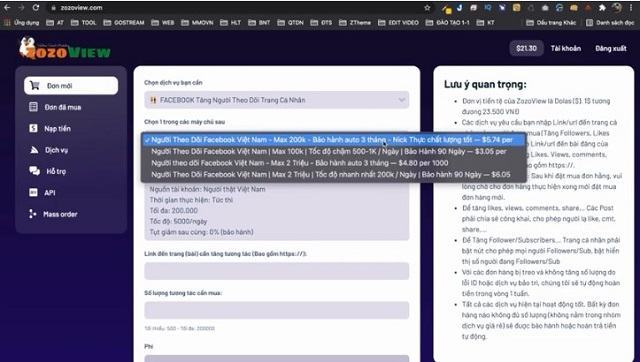Click browser forward arrow
Image resolution: width=640 pixels, height=362 pixels.
coord(21,7)
